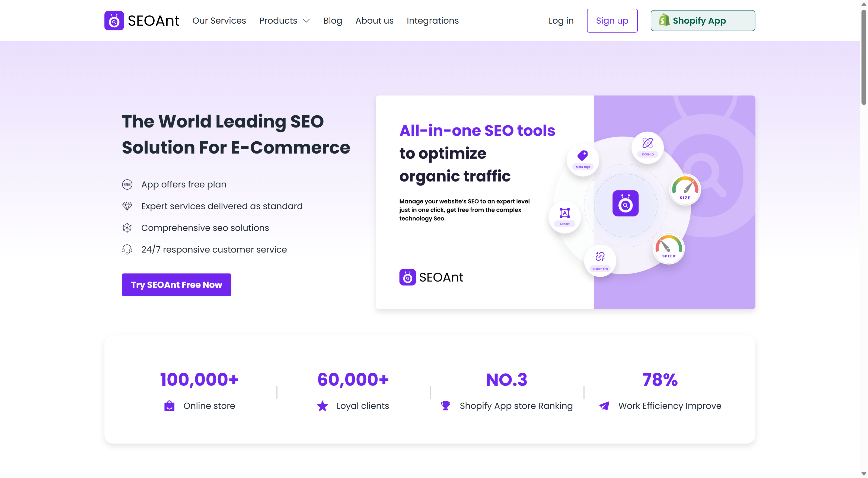Click the trophy icon beside Shopify ranking
The height and width of the screenshot is (478, 868).
click(445, 406)
